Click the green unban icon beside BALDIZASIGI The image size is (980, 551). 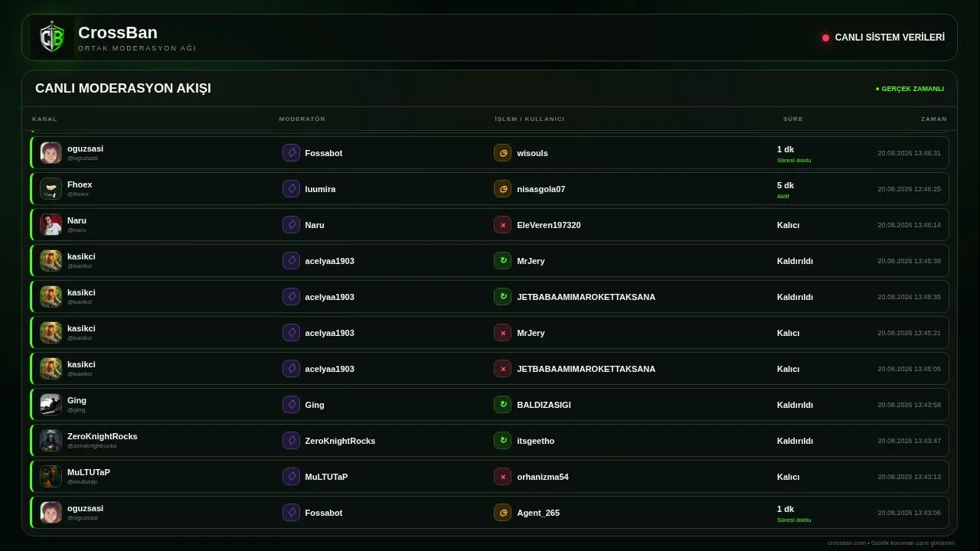(x=502, y=405)
